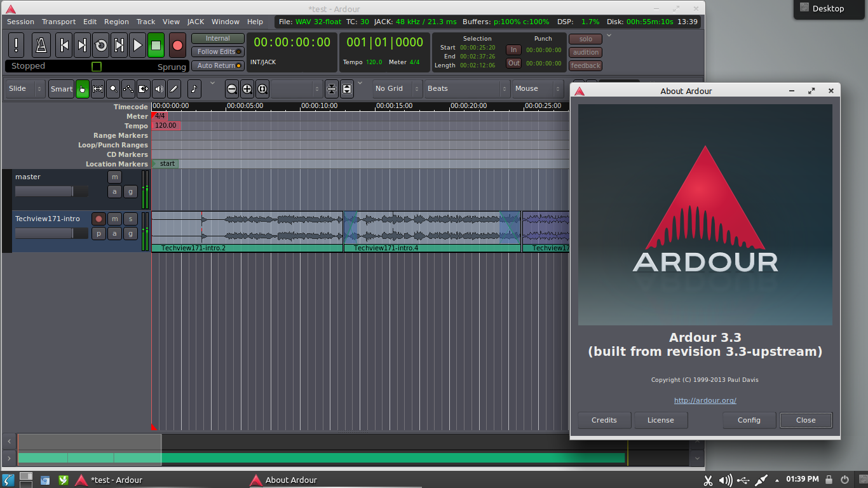Image resolution: width=868 pixels, height=488 pixels.
Task: Mute the Techview171-intro track
Action: (x=114, y=219)
